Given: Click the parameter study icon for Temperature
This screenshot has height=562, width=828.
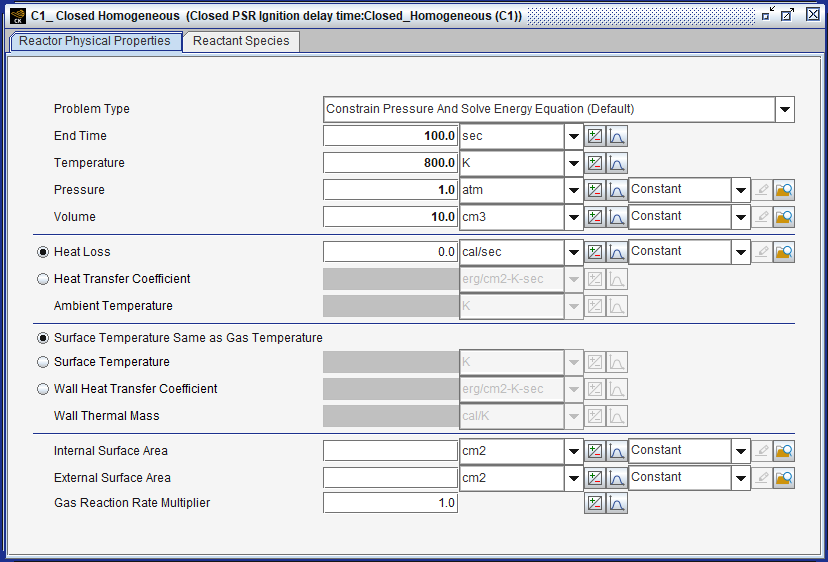Looking at the screenshot, I should pyautogui.click(x=595, y=163).
